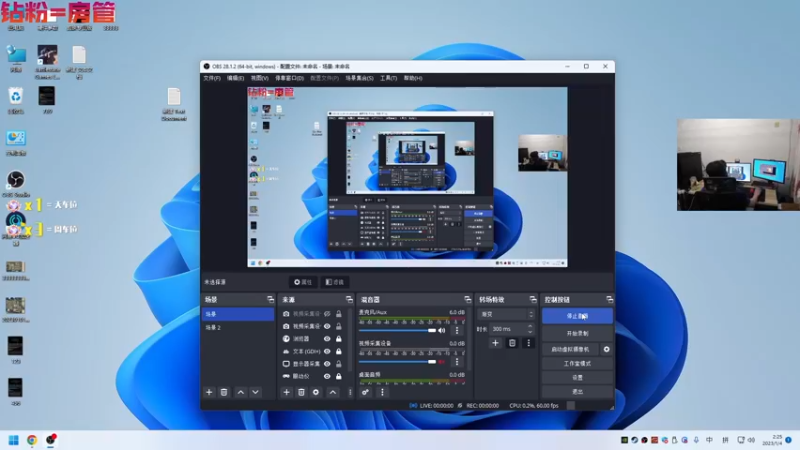Unmute the 视频采集设备 audio channel

442,362
